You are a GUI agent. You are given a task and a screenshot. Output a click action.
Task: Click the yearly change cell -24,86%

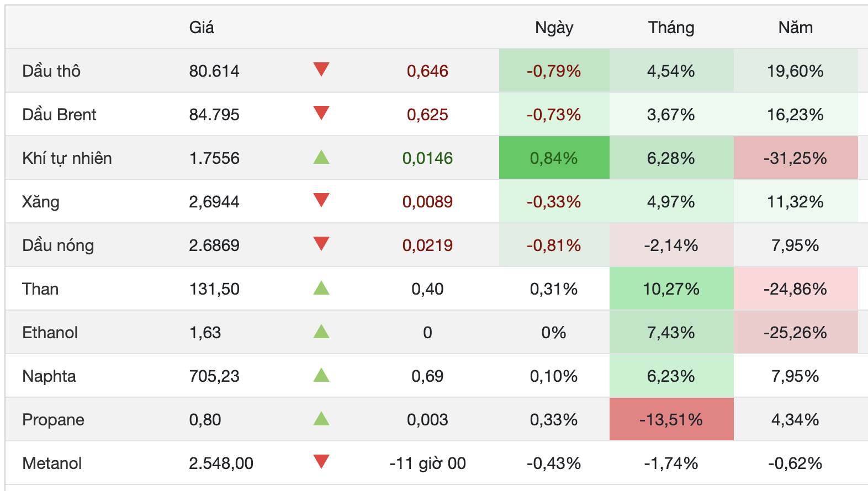(x=796, y=289)
